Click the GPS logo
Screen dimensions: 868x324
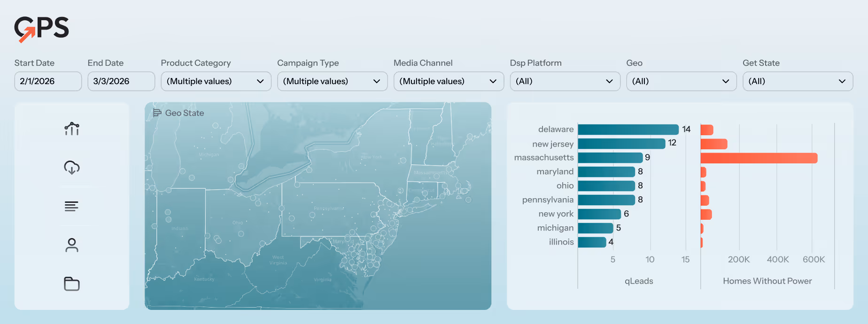click(41, 29)
